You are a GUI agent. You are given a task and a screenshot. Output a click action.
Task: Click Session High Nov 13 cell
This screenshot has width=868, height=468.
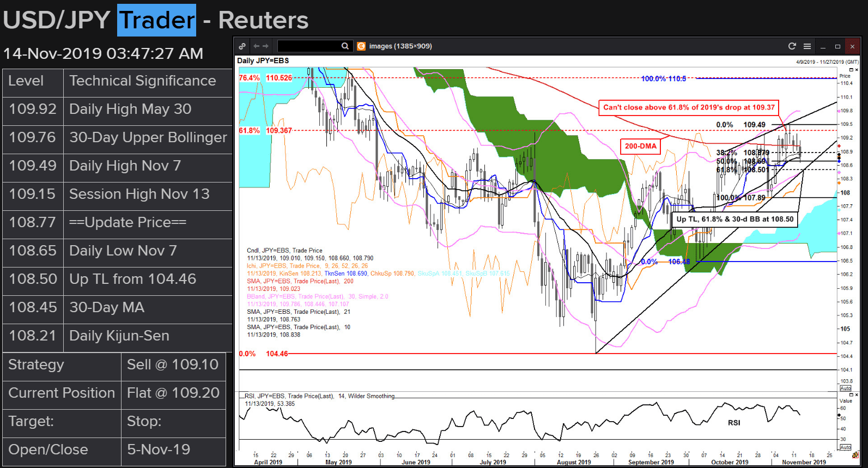148,196
